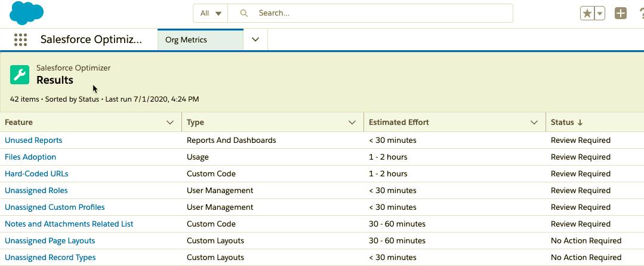Click the favorites star icon
The height and width of the screenshot is (266, 644).
(x=587, y=13)
